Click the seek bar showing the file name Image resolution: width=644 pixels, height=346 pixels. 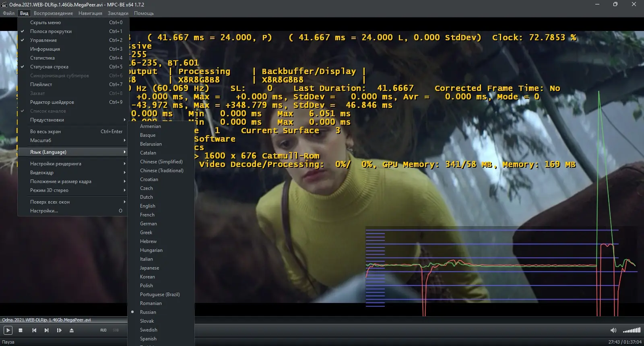(322, 320)
